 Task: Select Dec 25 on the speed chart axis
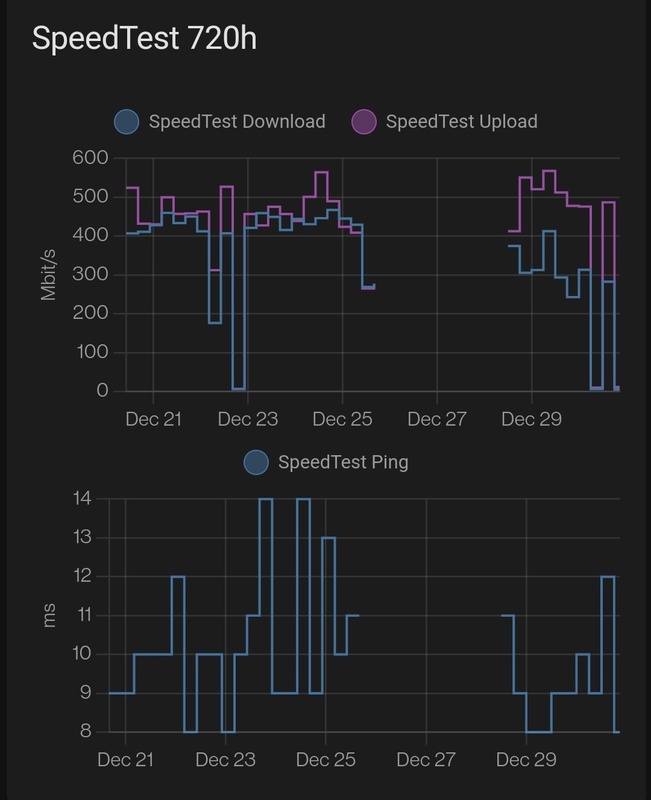pyautogui.click(x=342, y=419)
